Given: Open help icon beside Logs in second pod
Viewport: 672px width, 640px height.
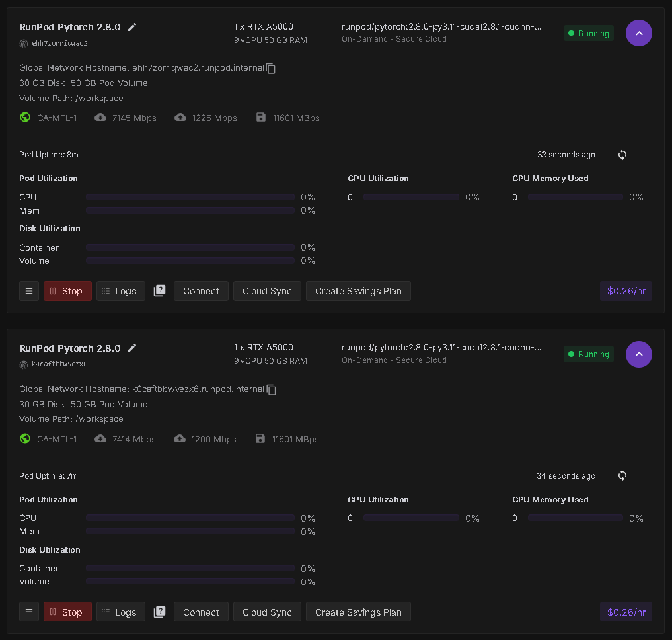Looking at the screenshot, I should click(x=159, y=612).
